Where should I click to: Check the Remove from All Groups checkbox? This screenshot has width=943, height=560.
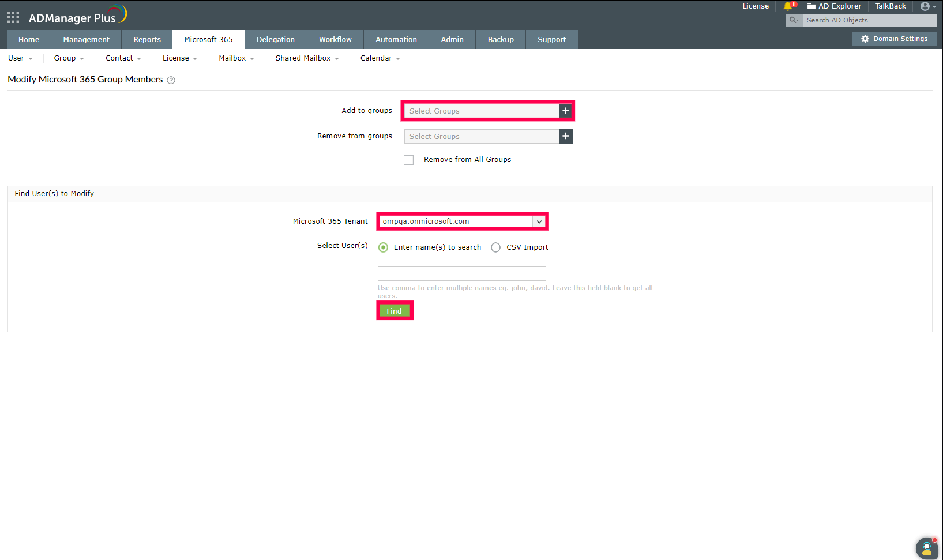coord(409,160)
